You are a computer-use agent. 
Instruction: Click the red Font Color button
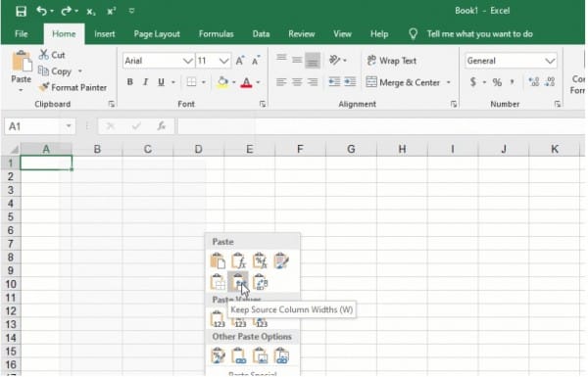click(246, 82)
